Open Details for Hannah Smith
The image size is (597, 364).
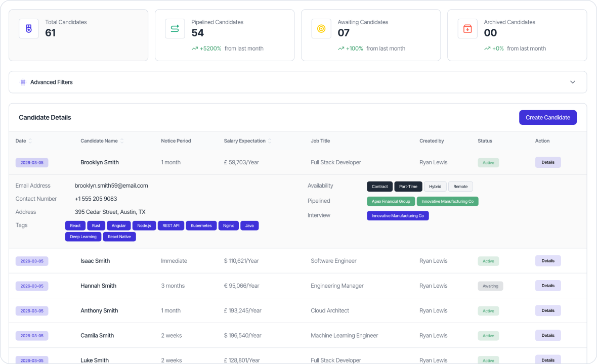pos(548,286)
